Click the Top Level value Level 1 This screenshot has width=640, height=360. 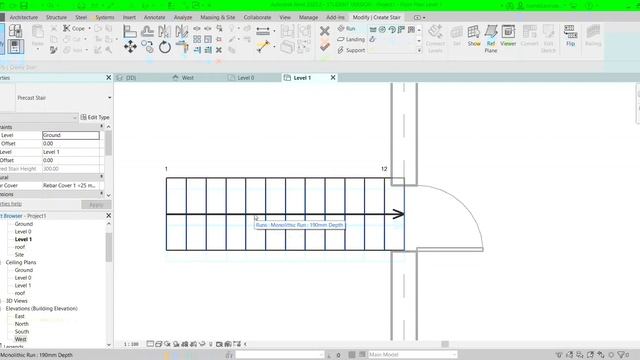click(71, 152)
